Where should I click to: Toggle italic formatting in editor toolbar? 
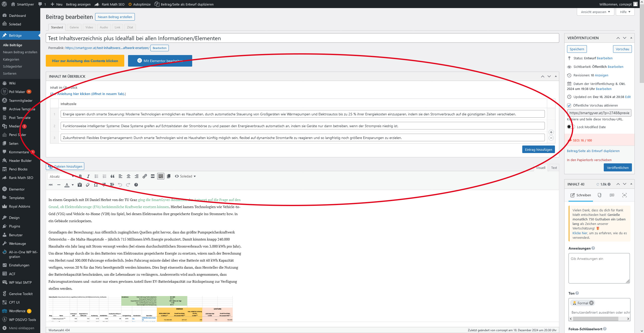click(x=88, y=176)
